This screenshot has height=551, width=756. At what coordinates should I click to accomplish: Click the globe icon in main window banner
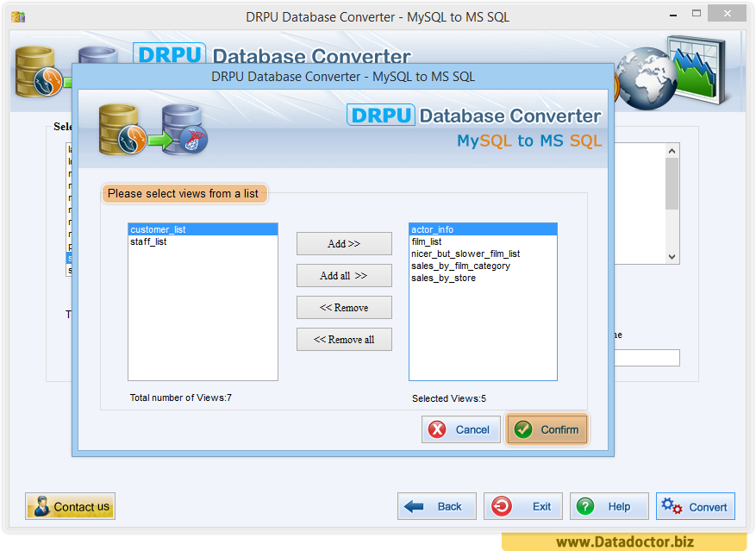tap(646, 78)
